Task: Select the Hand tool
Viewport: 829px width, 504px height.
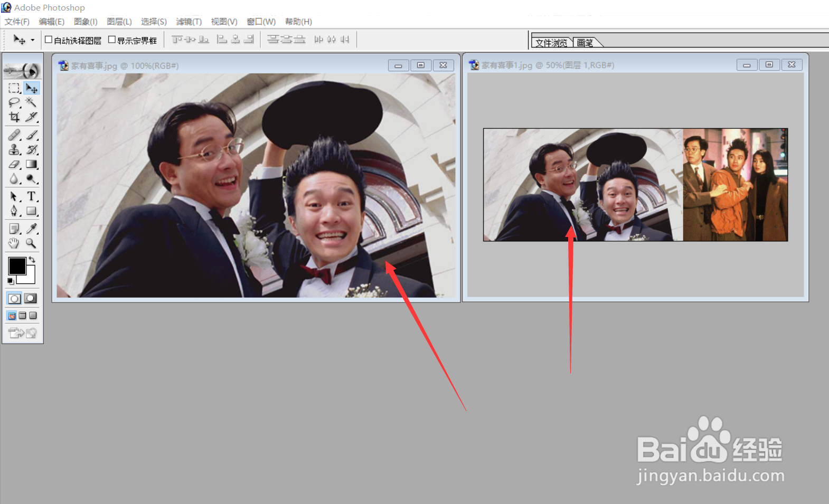Action: pyautogui.click(x=14, y=243)
